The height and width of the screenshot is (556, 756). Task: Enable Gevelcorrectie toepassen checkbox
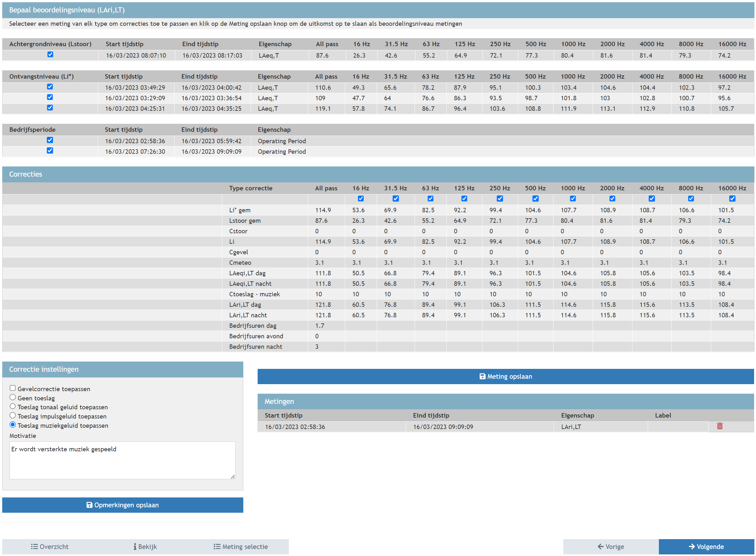coord(13,388)
